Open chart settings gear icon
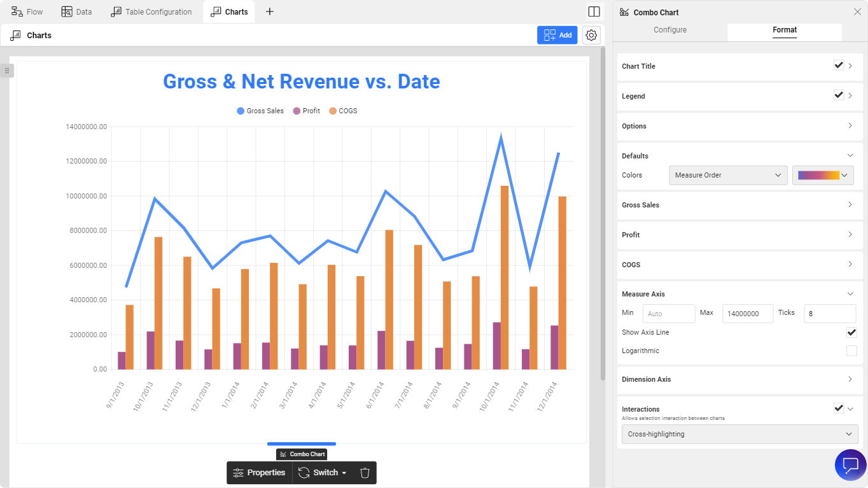 [591, 36]
